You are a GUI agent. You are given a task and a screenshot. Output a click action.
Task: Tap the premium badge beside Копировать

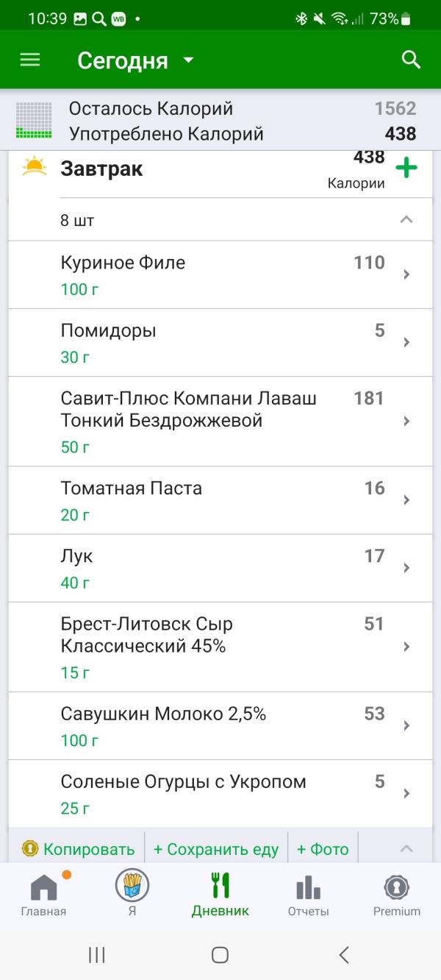click(30, 849)
